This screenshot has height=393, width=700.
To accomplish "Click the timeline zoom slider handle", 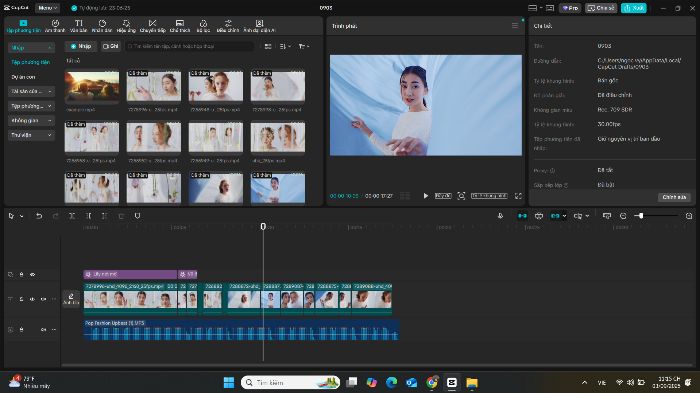I will pyautogui.click(x=641, y=216).
